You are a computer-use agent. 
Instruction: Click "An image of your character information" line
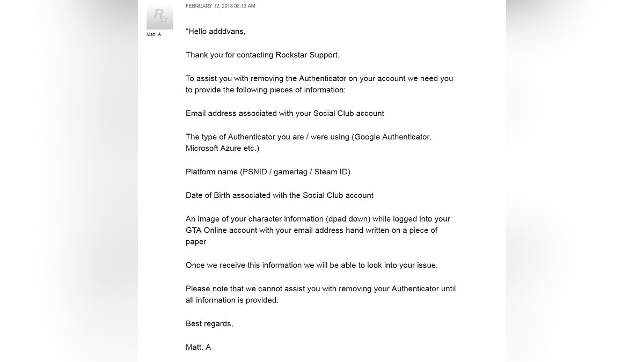click(318, 219)
